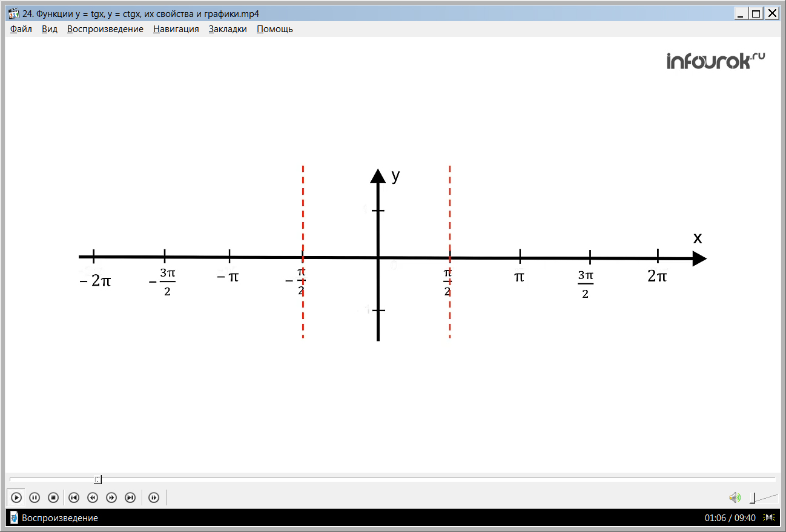Click the file icon beside Воспроизведение status

coord(14,517)
